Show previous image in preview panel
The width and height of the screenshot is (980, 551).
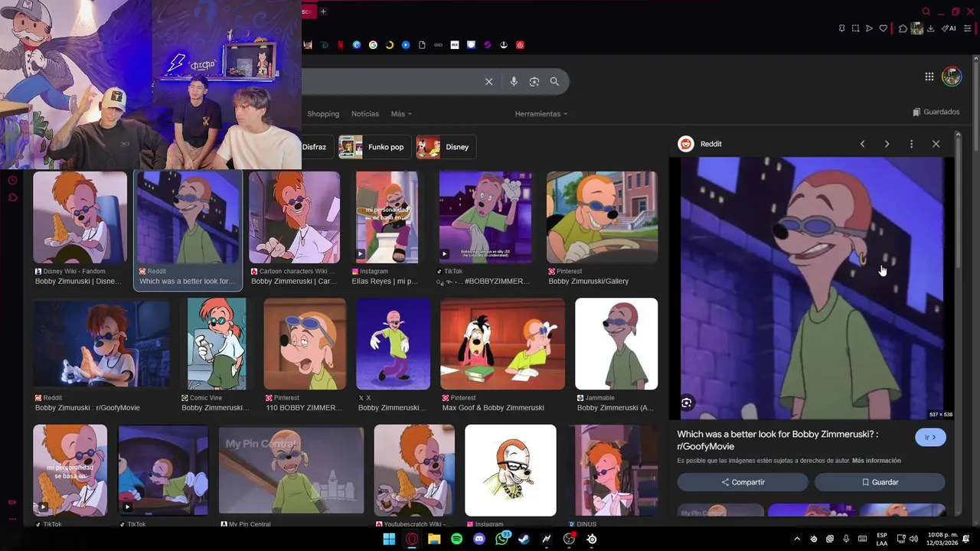(862, 144)
